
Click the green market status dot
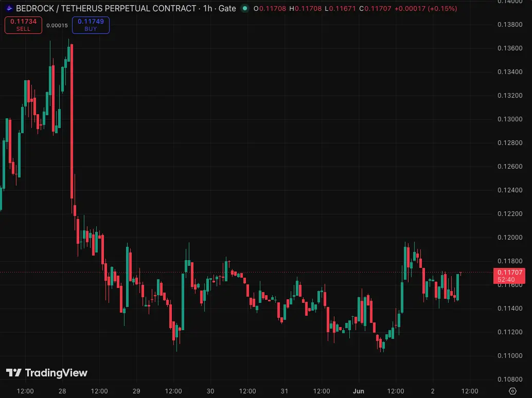click(x=244, y=8)
